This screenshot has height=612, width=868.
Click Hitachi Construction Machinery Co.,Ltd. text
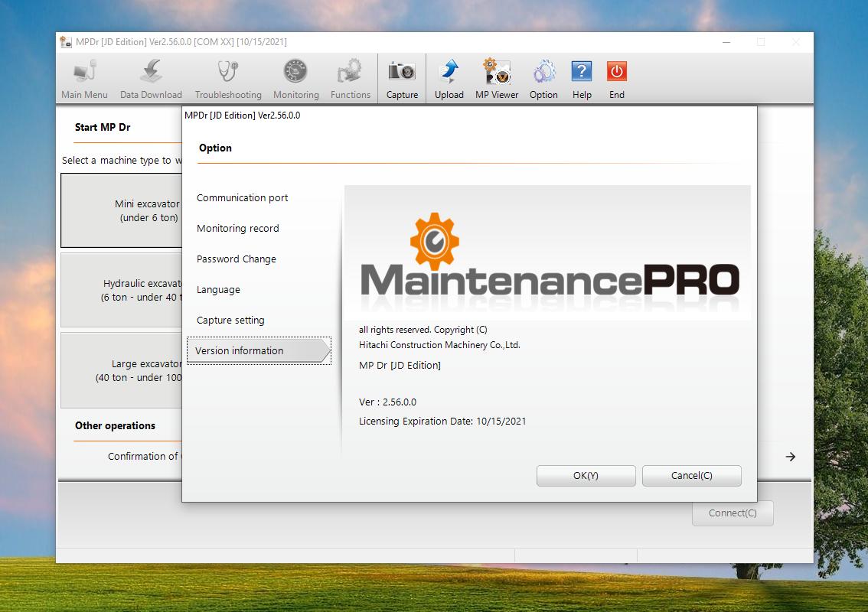click(x=439, y=345)
